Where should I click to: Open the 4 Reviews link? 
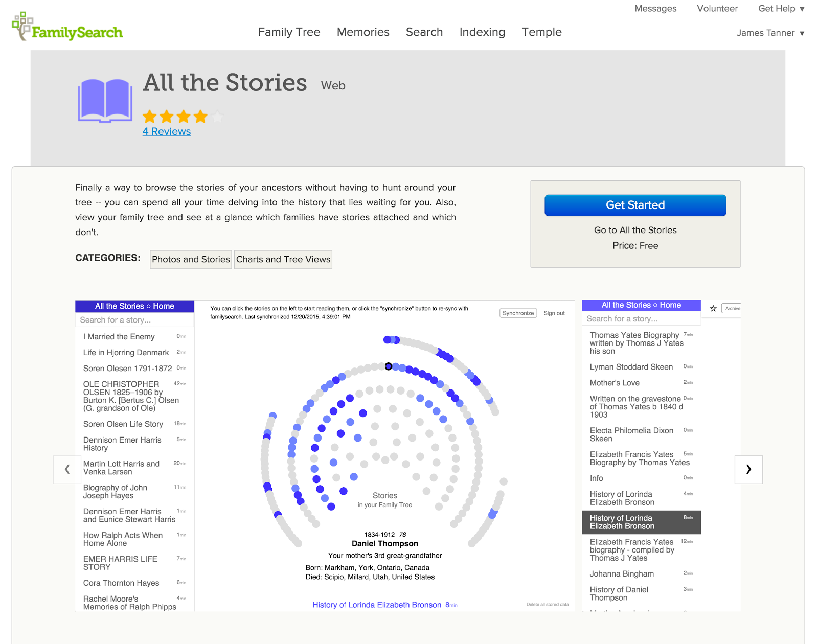pyautogui.click(x=167, y=131)
